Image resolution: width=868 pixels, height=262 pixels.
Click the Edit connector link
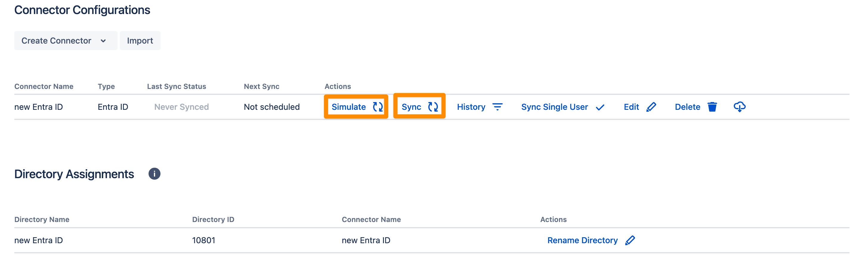coord(631,107)
